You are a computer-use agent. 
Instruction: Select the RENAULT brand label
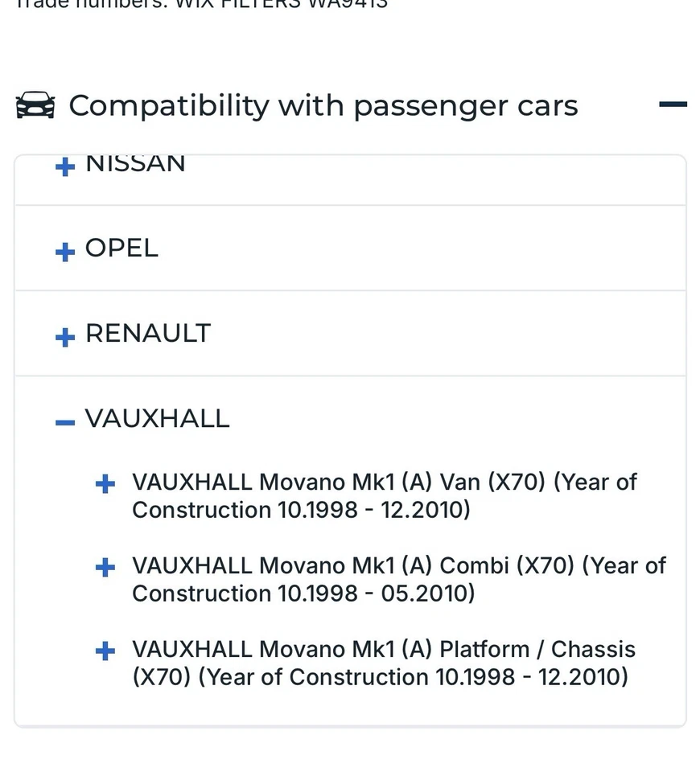coord(148,333)
